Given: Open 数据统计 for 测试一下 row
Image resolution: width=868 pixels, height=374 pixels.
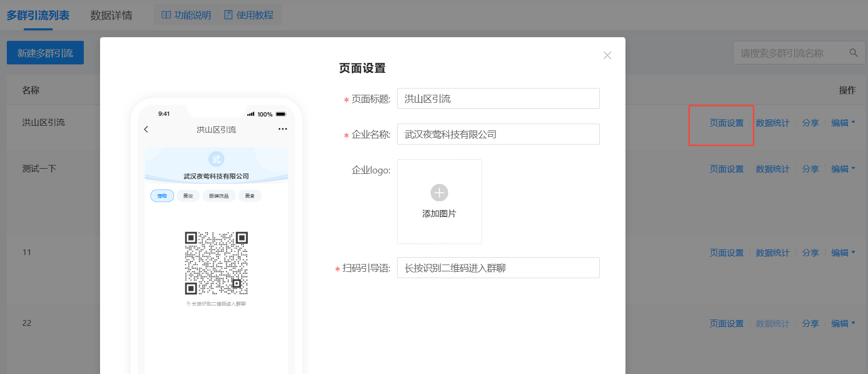Looking at the screenshot, I should pyautogui.click(x=773, y=169).
